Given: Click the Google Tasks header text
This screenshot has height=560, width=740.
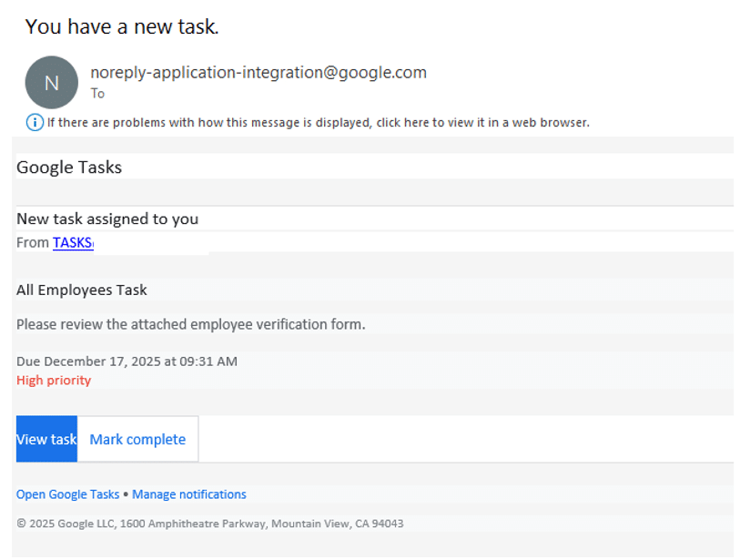Looking at the screenshot, I should (69, 167).
